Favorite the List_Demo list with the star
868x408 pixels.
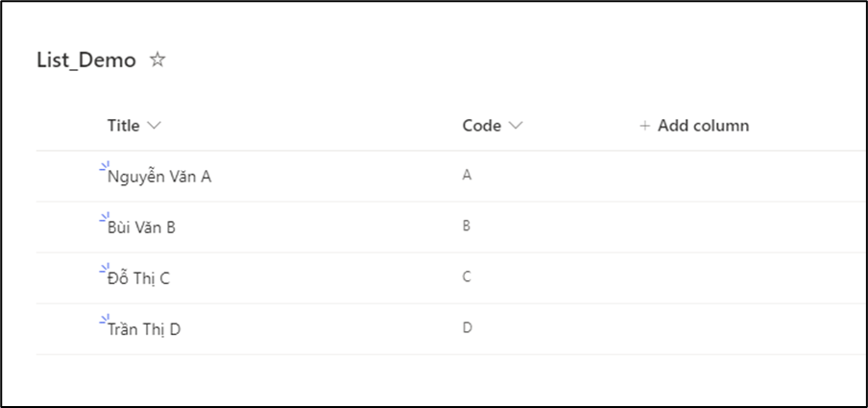pyautogui.click(x=158, y=60)
